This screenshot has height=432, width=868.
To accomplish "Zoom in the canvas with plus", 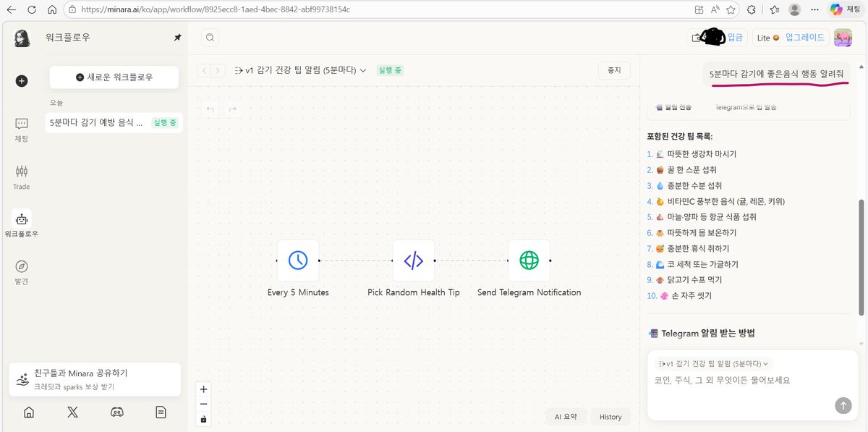I will pos(203,389).
